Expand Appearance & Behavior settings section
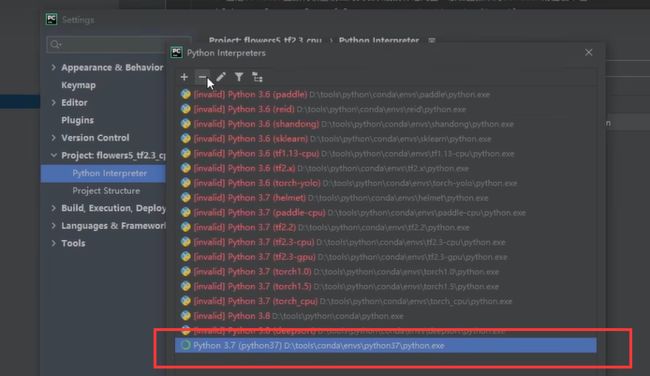 click(x=53, y=67)
